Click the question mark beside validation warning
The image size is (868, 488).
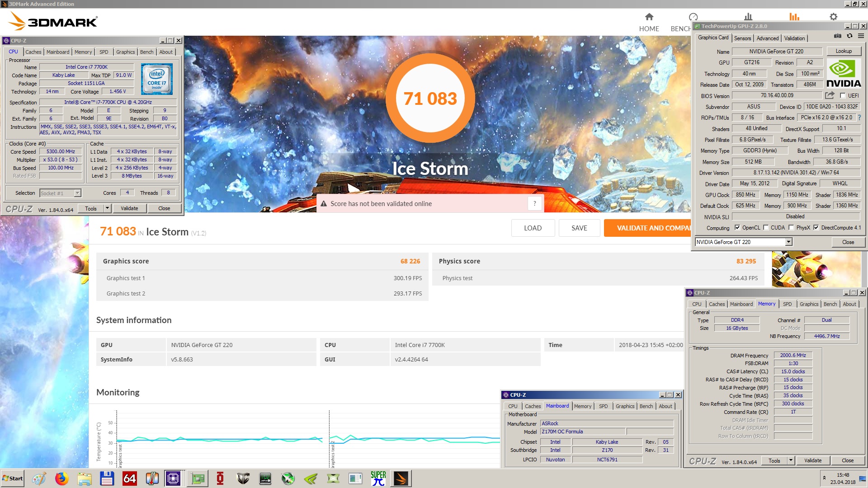click(x=535, y=203)
